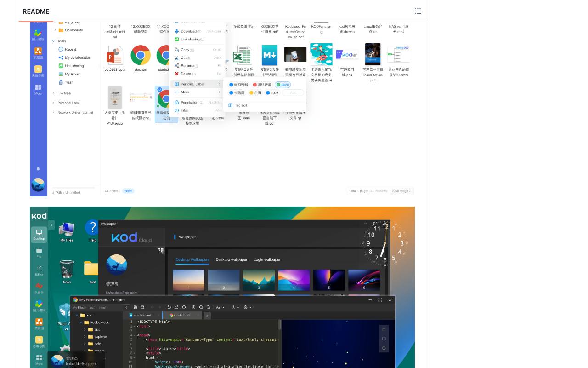Uncheck the selected Chrome file's blue checkmark
The width and height of the screenshot is (588, 368).
coord(159,90)
